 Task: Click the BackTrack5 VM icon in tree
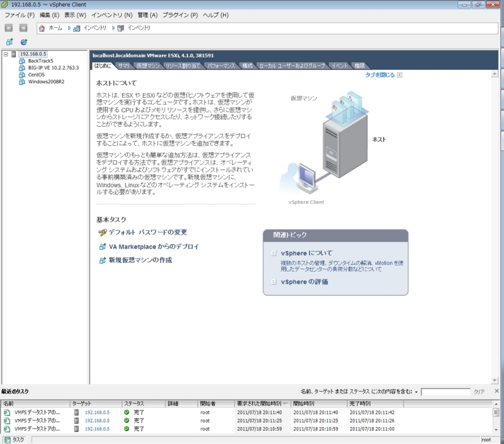point(22,61)
